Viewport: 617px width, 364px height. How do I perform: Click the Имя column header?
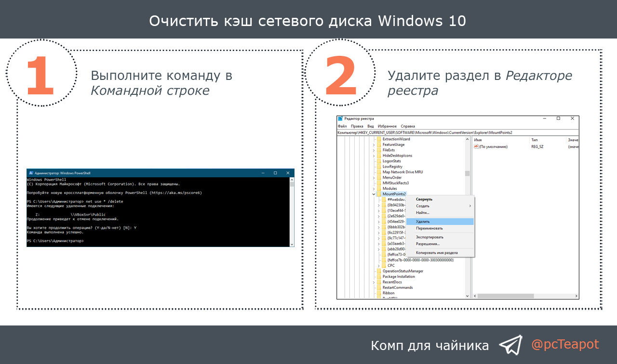tap(500, 140)
